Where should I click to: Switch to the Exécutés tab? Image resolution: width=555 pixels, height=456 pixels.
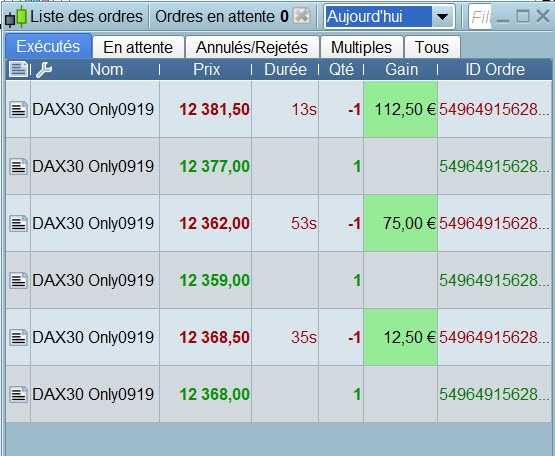[x=48, y=46]
